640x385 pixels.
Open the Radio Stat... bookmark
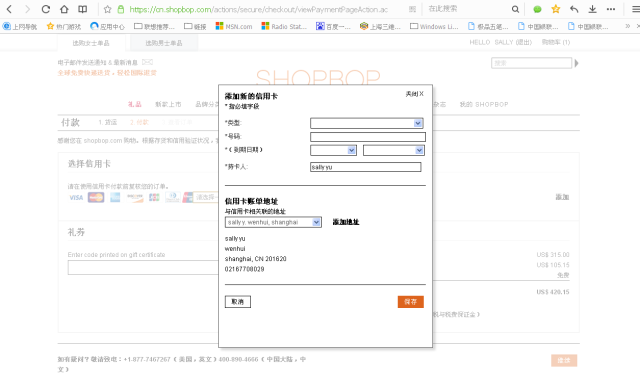pyautogui.click(x=284, y=27)
